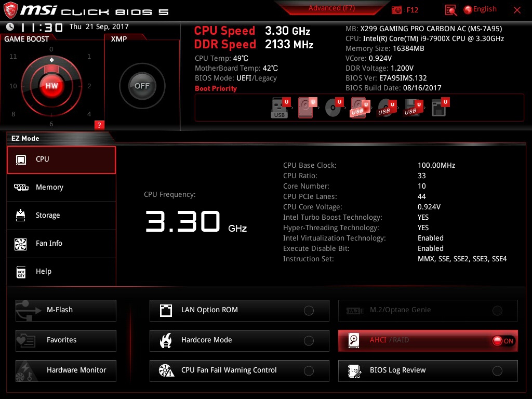532x399 pixels.
Task: Click the MSI dragon shield logo
Action: (10, 10)
